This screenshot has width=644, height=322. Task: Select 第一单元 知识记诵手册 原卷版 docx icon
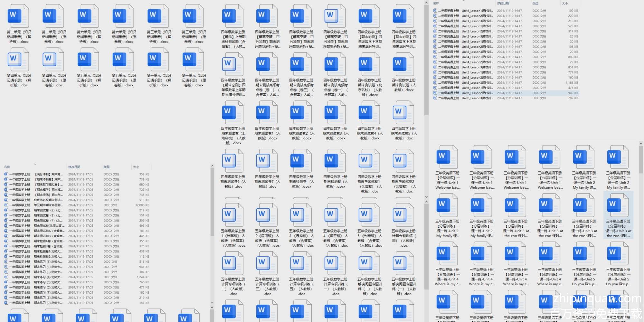pyautogui.click(x=194, y=60)
